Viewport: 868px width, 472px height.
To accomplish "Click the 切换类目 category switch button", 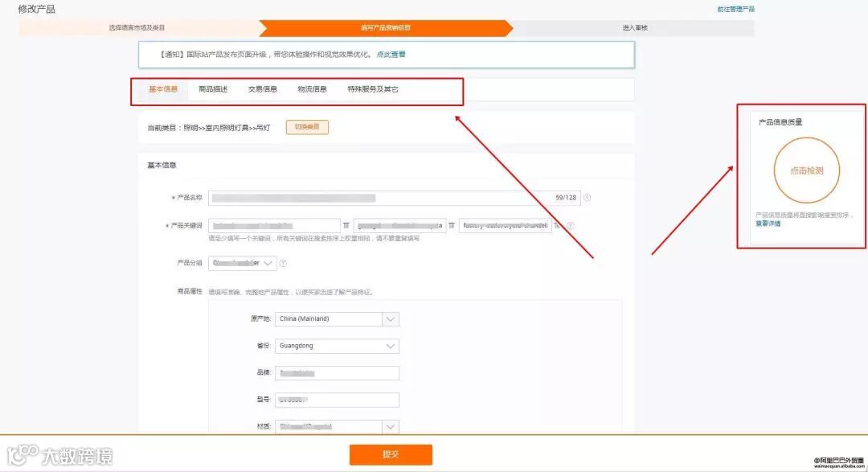I will 306,127.
